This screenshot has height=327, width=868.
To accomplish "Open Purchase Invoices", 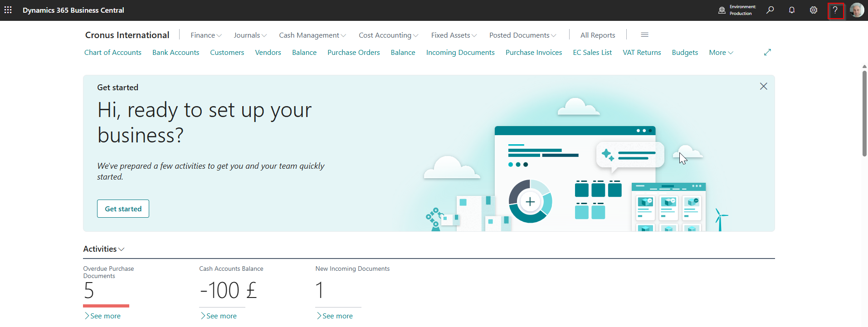I will (x=534, y=53).
